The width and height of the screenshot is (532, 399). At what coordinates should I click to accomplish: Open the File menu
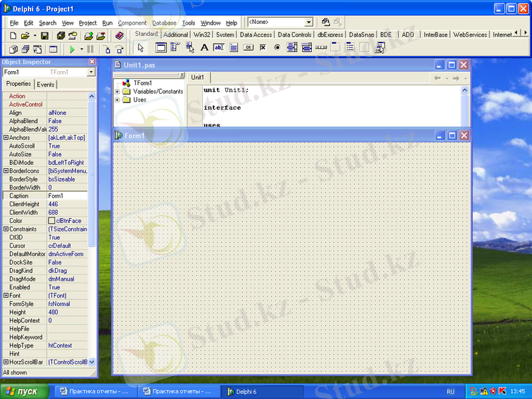[14, 23]
